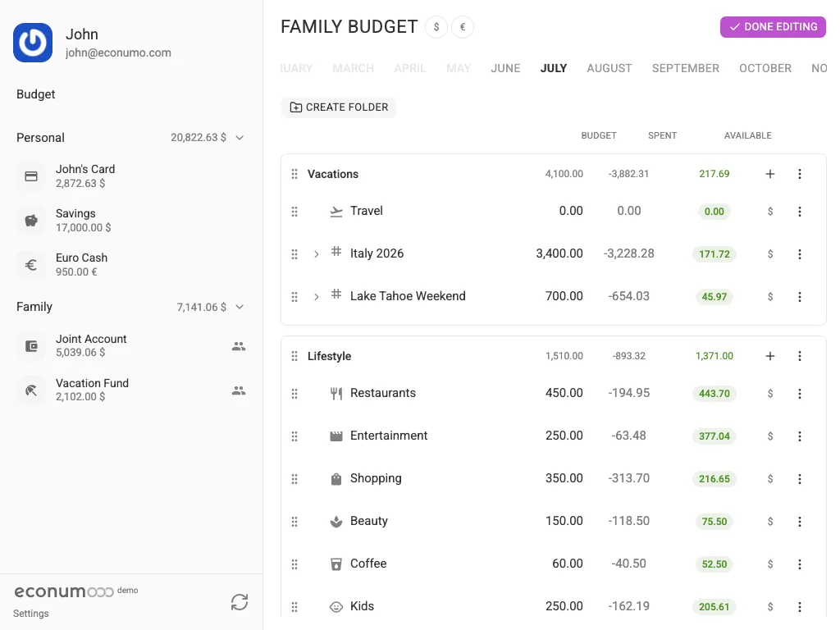840x630 pixels.
Task: Click Vacations available total 217.69
Action: coord(714,174)
